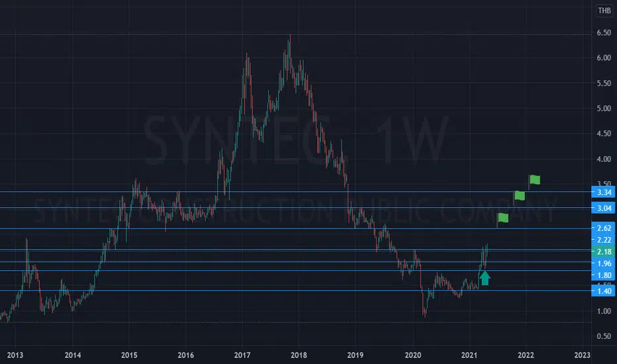Click the 3.04 price line label

coord(604,208)
